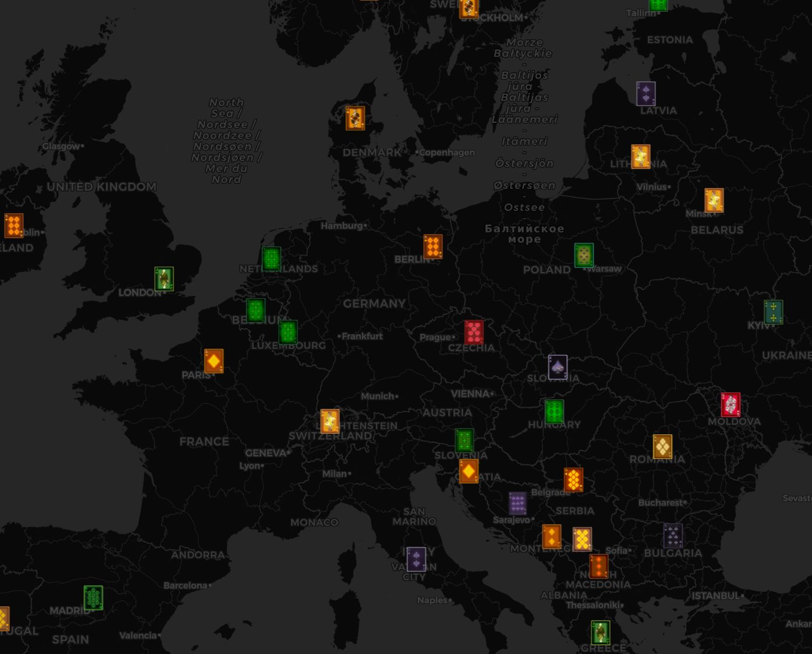Screen dimensions: 812x654
Task: Select the red card on Czechia
Action: [474, 332]
